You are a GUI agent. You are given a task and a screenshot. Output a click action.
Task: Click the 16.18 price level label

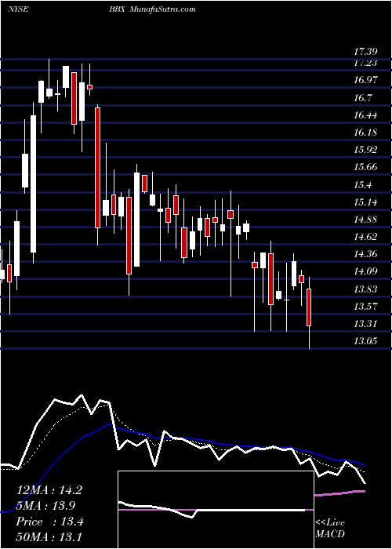coord(365,133)
